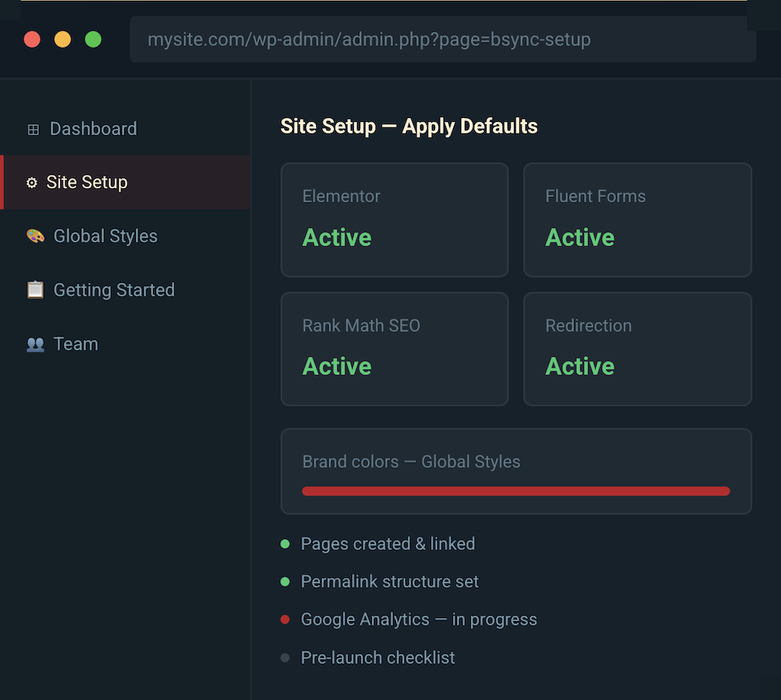The width and height of the screenshot is (781, 700).
Task: Click the Site Setup — Apply Defaults heading
Action: [409, 126]
